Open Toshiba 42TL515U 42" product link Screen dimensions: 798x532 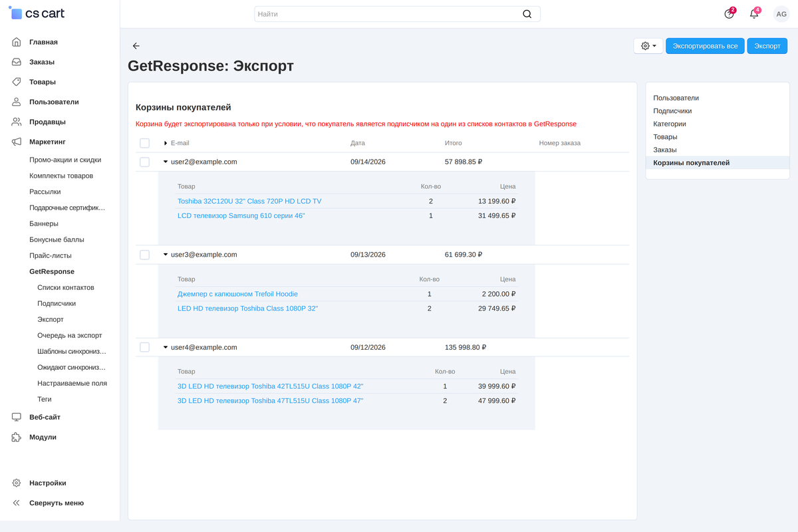point(271,386)
